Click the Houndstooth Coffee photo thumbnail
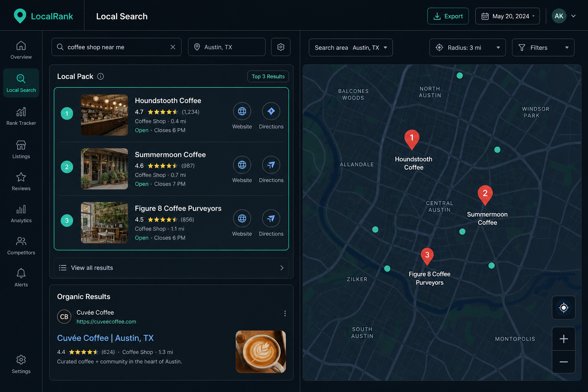Screen dimensions: 588x392 click(x=105, y=115)
